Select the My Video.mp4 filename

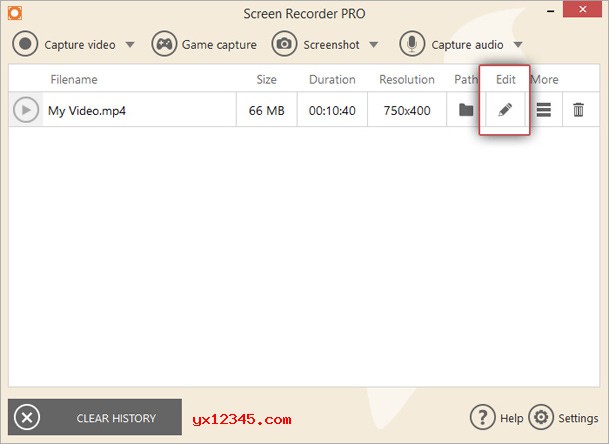tap(87, 111)
